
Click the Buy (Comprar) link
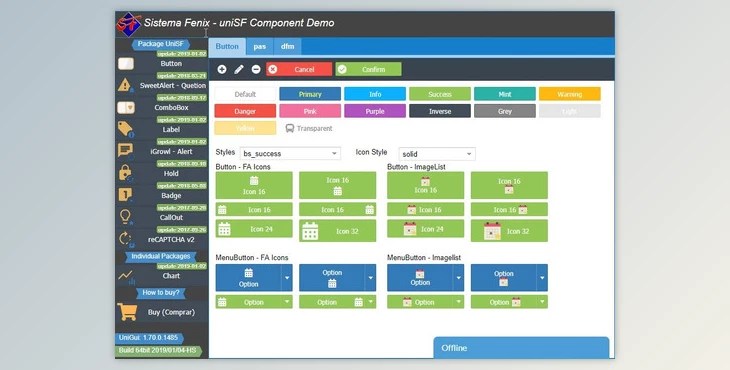[171, 312]
